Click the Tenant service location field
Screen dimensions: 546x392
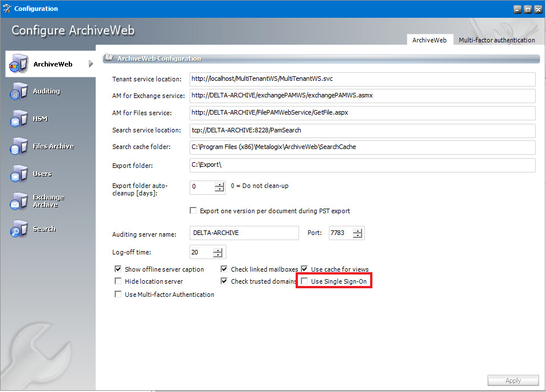coord(363,79)
